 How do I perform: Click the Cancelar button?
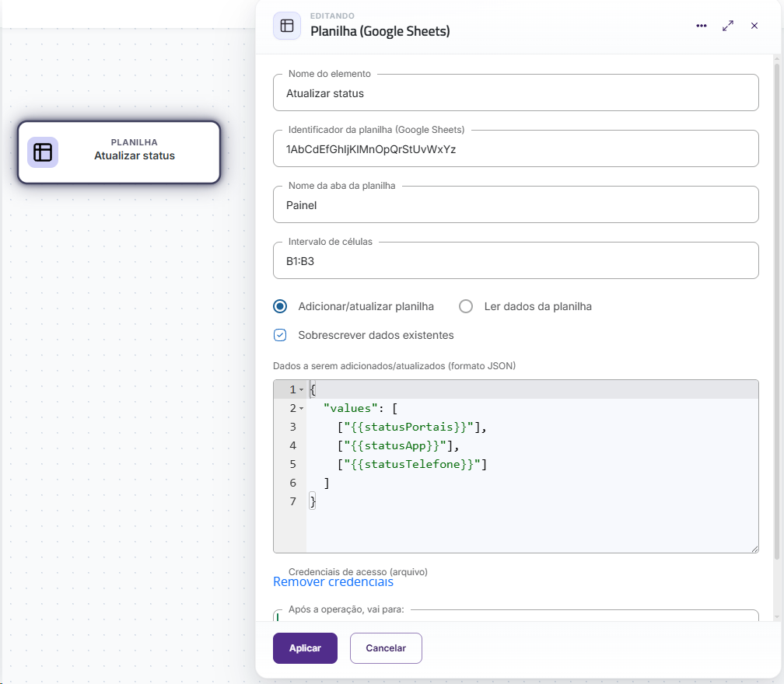386,648
